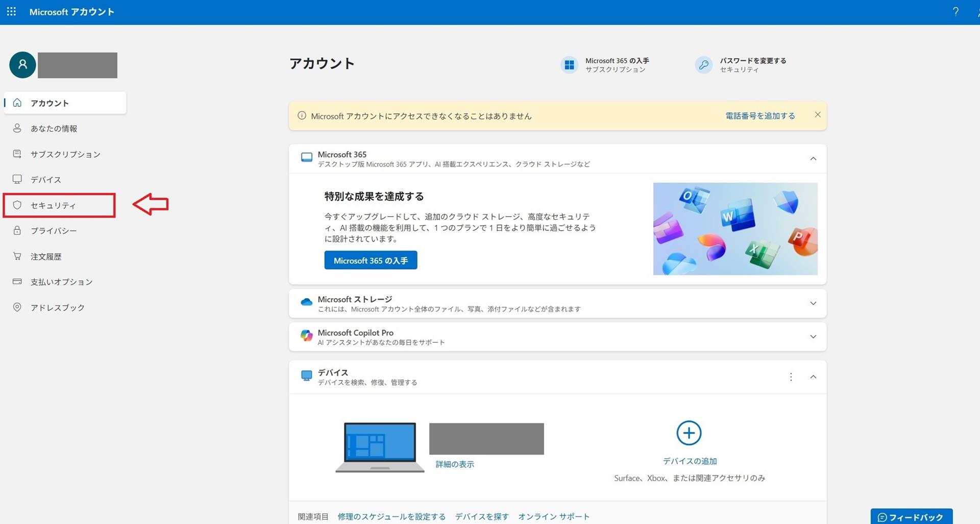Open the three-dot menu on the デバイス card

coord(791,377)
